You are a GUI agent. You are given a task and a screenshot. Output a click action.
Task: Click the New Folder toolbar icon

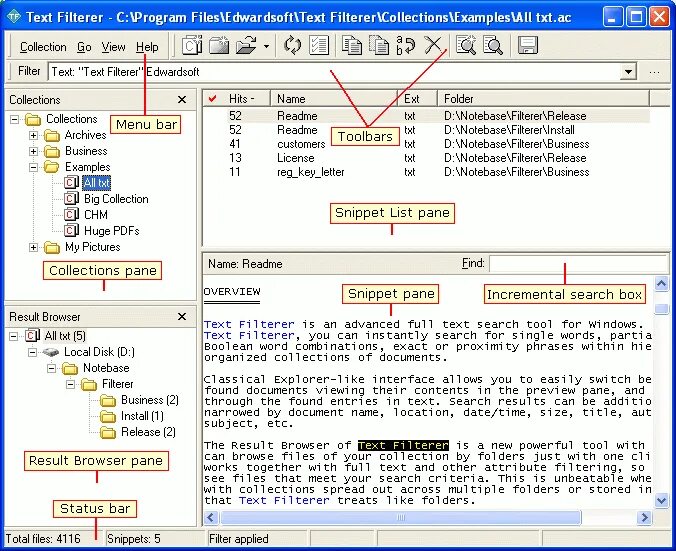point(219,45)
